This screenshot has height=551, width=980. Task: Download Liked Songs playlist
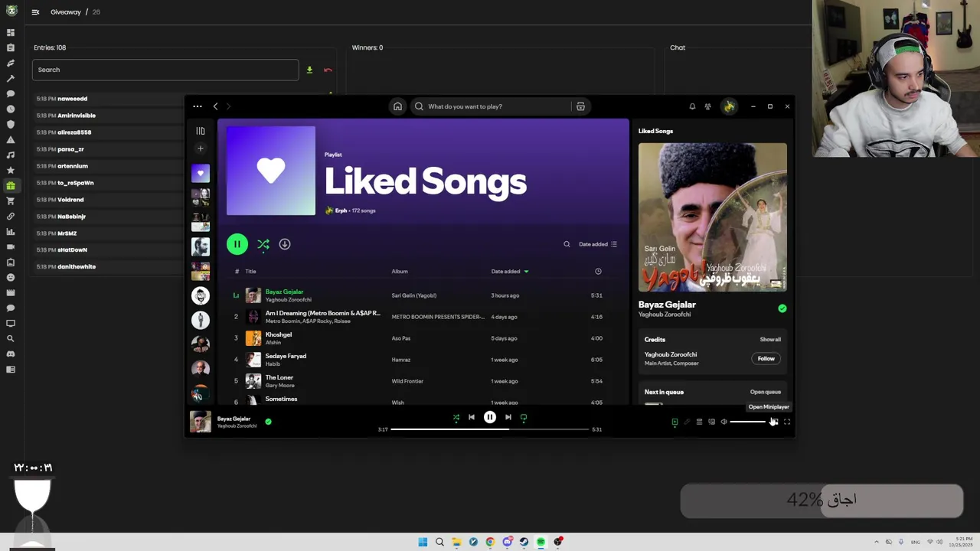click(x=285, y=244)
